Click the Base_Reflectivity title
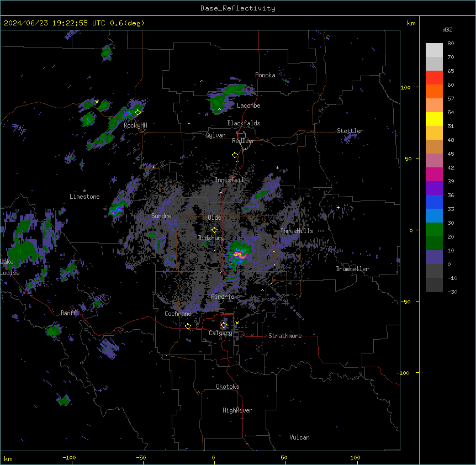This screenshot has height=465, width=476. click(x=238, y=8)
